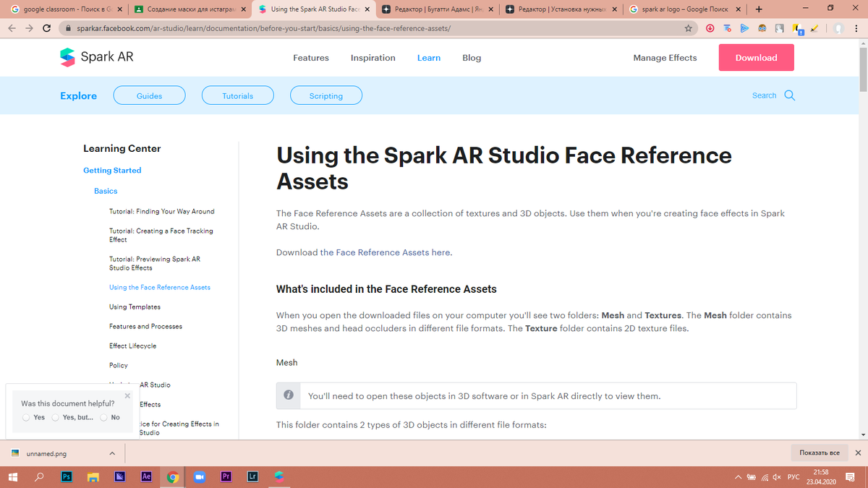Image resolution: width=868 pixels, height=488 pixels.
Task: Bookmark this page with the star icon
Action: coord(689,29)
